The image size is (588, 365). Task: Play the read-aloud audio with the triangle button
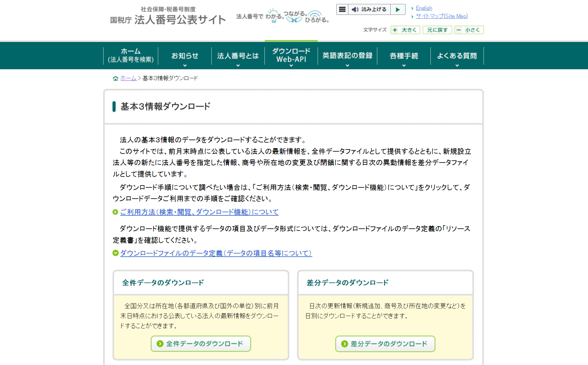pos(398,9)
